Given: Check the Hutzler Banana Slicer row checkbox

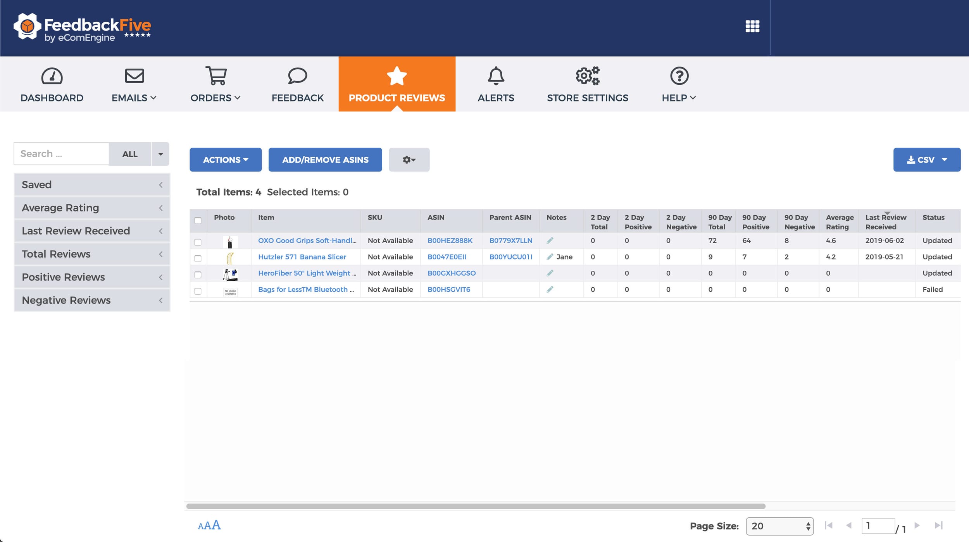Looking at the screenshot, I should pyautogui.click(x=198, y=258).
